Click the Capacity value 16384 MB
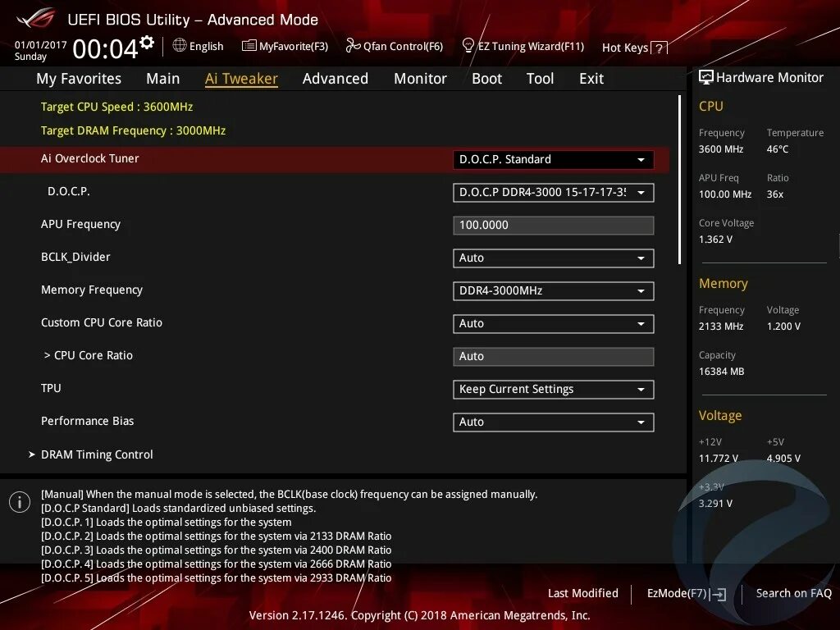The height and width of the screenshot is (630, 840). [722, 372]
